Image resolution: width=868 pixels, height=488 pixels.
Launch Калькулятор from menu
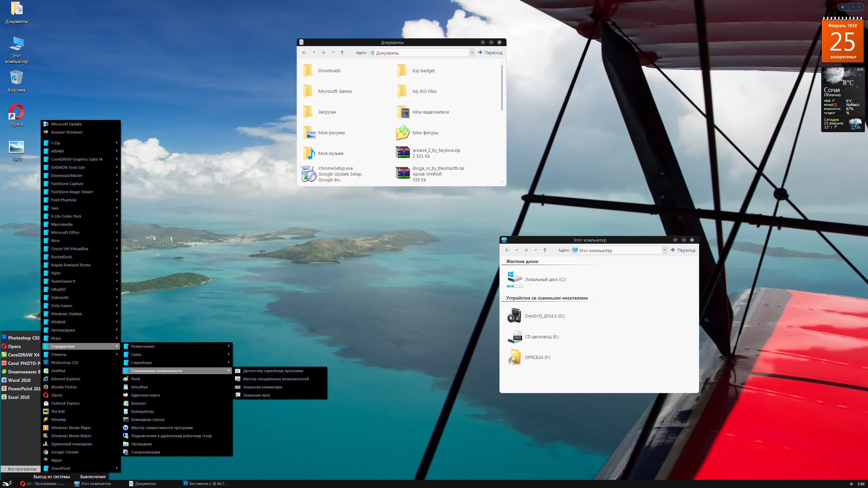[x=177, y=411]
